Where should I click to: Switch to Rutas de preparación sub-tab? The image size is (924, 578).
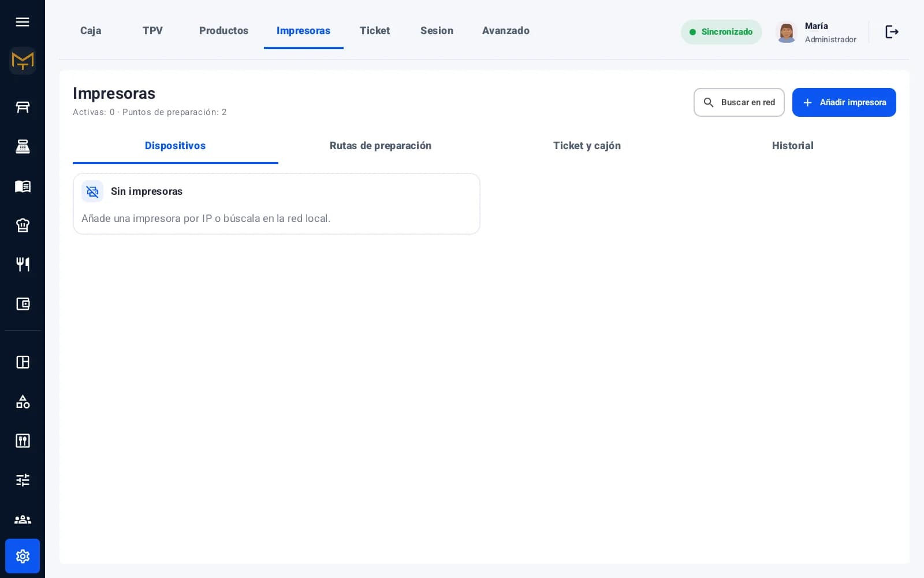click(381, 146)
